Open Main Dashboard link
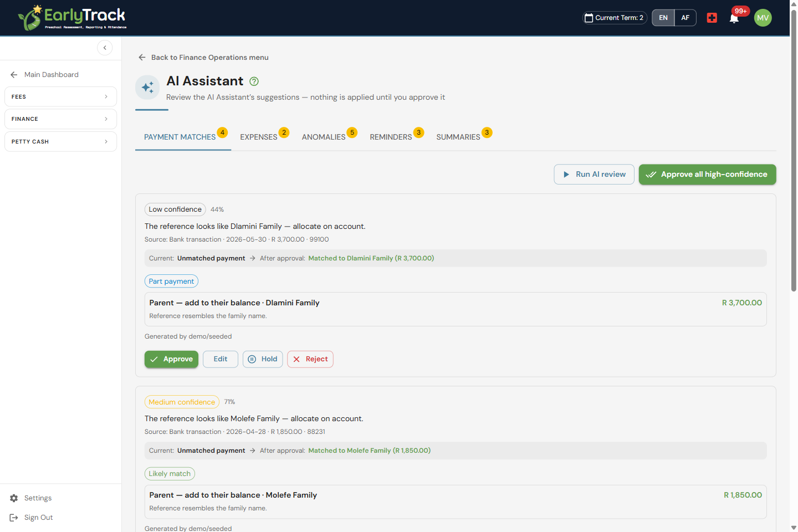 (x=51, y=75)
